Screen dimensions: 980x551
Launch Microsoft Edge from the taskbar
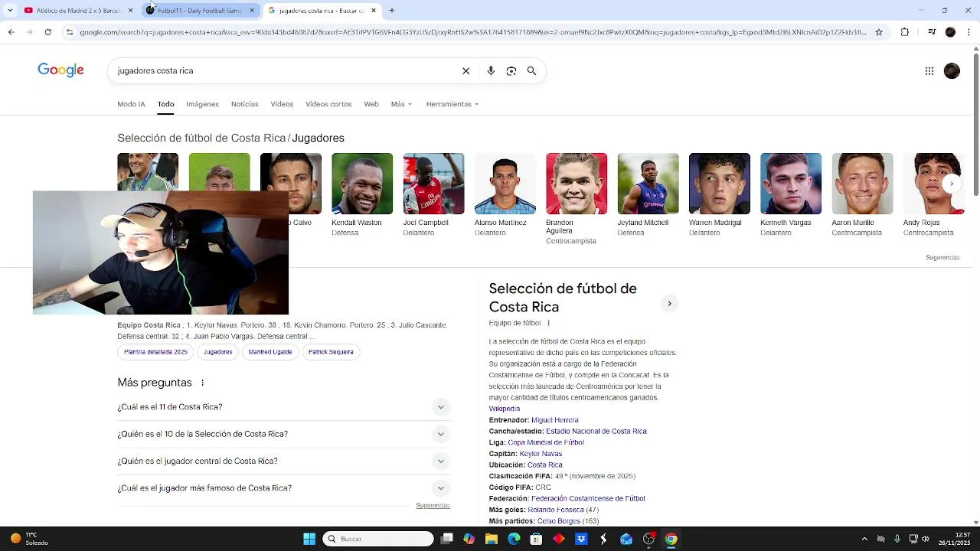coord(514,539)
